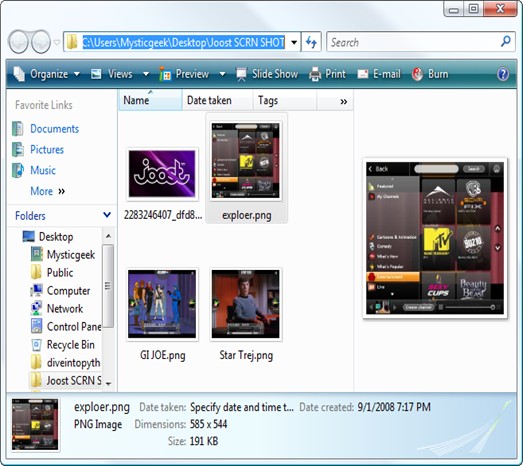Select the Joost logo image thumbnail

pyautogui.click(x=162, y=173)
